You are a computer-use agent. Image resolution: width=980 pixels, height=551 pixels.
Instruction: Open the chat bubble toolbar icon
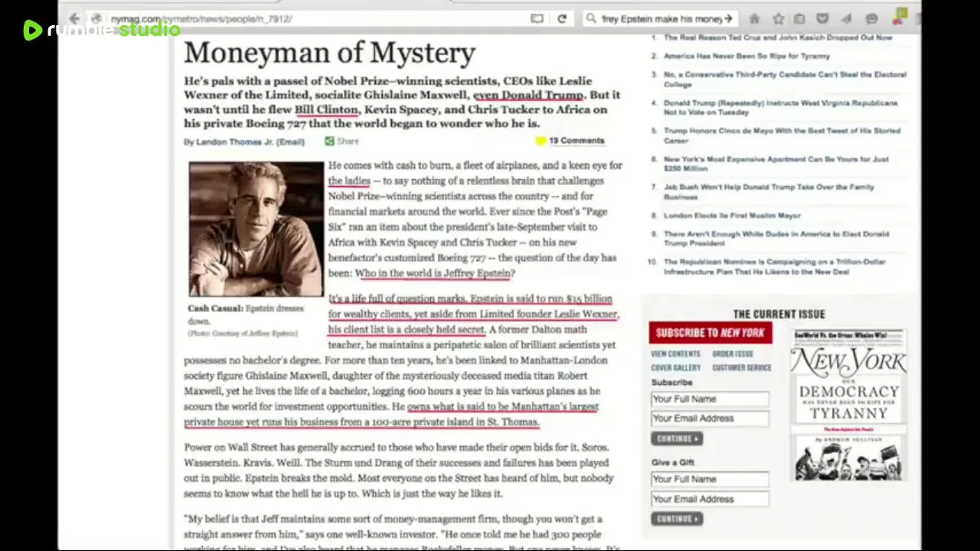tap(871, 18)
